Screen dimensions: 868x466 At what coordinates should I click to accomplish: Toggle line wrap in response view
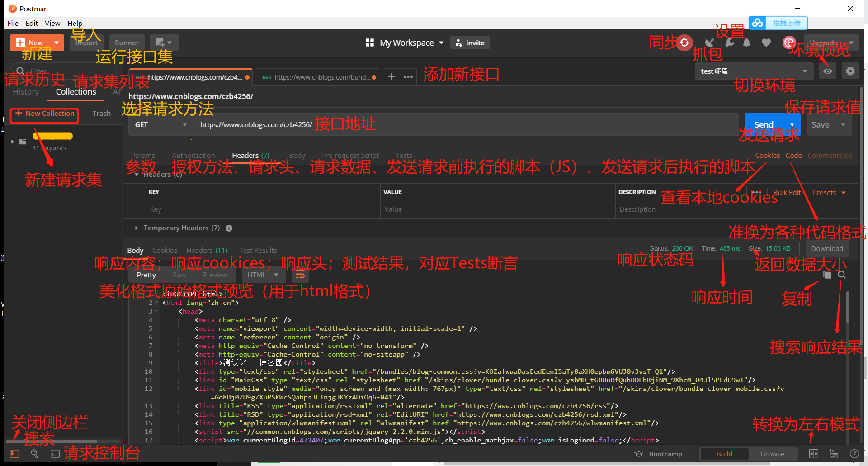[300, 275]
